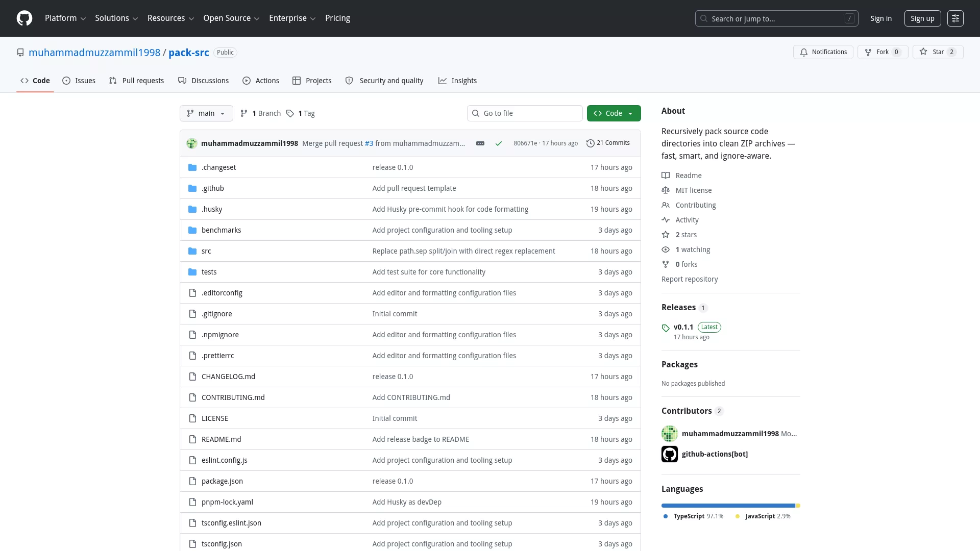Click commit hash 806671e
The width and height of the screenshot is (980, 551).
pos(525,143)
